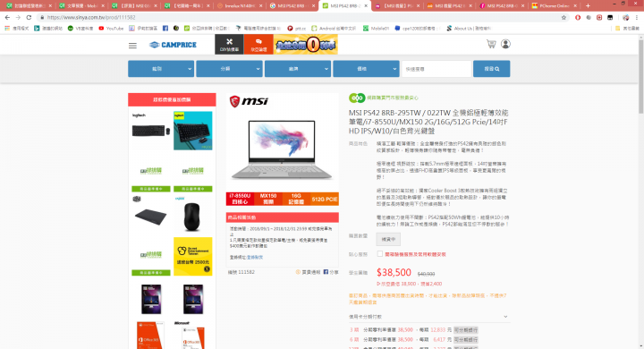Open the black mouse pad thumbnail

click(x=151, y=215)
